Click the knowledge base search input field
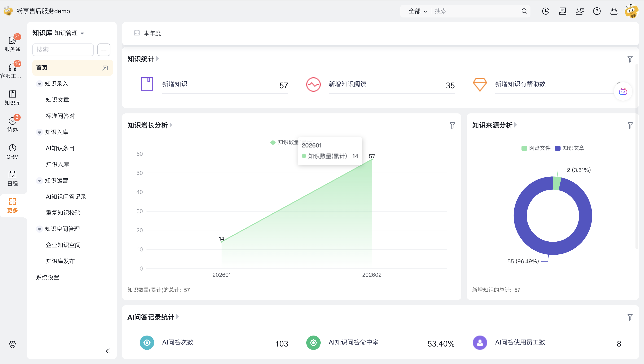 point(63,50)
